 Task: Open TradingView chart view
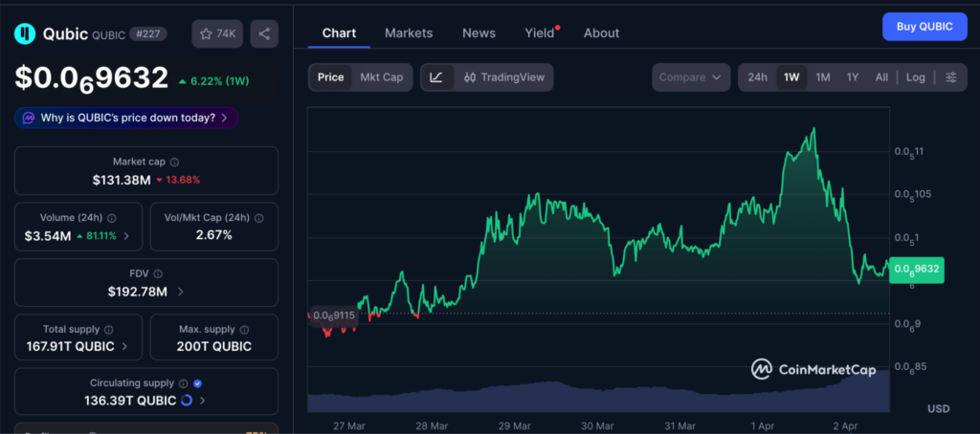pos(502,77)
